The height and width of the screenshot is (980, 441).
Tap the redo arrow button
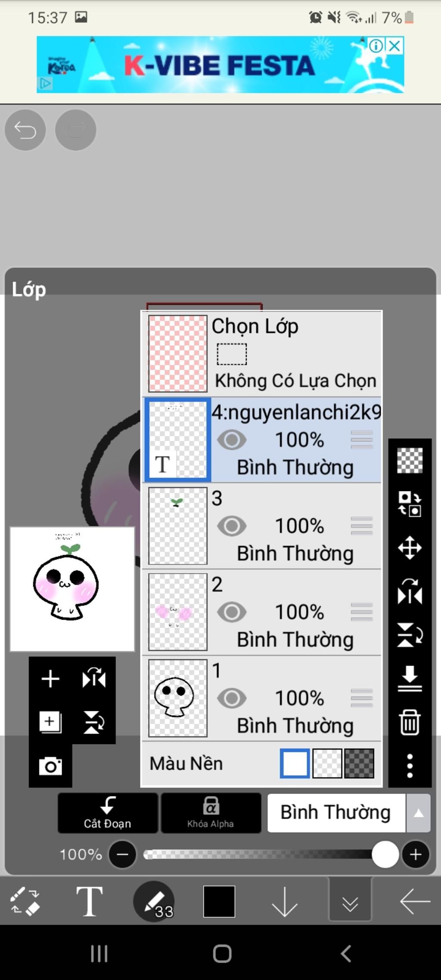(x=75, y=130)
